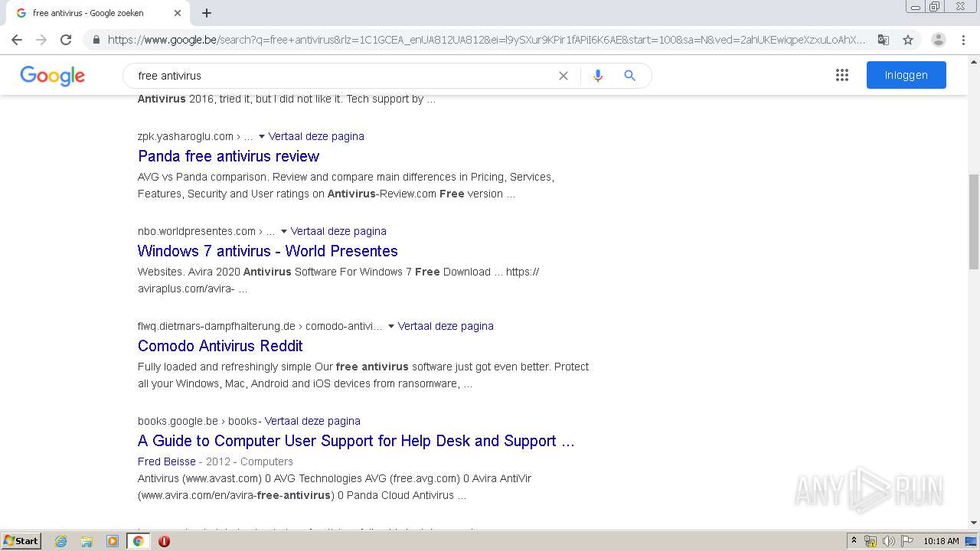
Task: Translate the World Presentes result page
Action: point(338,231)
